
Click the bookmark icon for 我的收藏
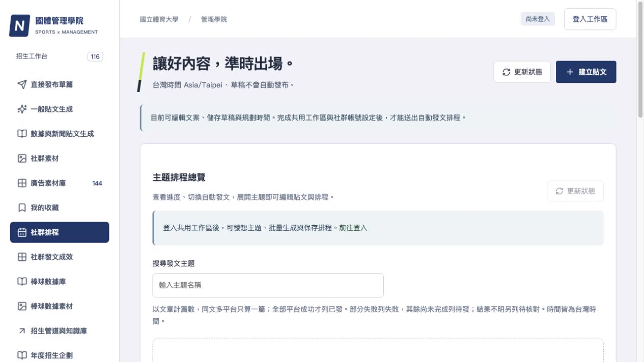tap(22, 207)
